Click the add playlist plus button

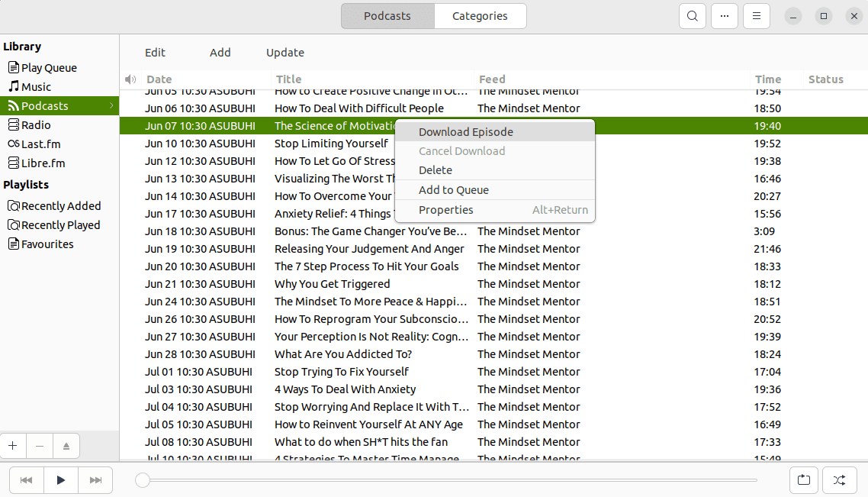point(13,445)
